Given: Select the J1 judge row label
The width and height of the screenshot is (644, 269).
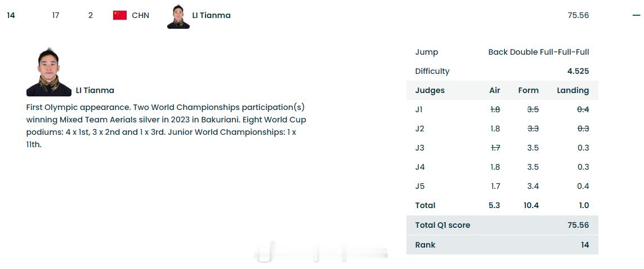Looking at the screenshot, I should pyautogui.click(x=419, y=109).
